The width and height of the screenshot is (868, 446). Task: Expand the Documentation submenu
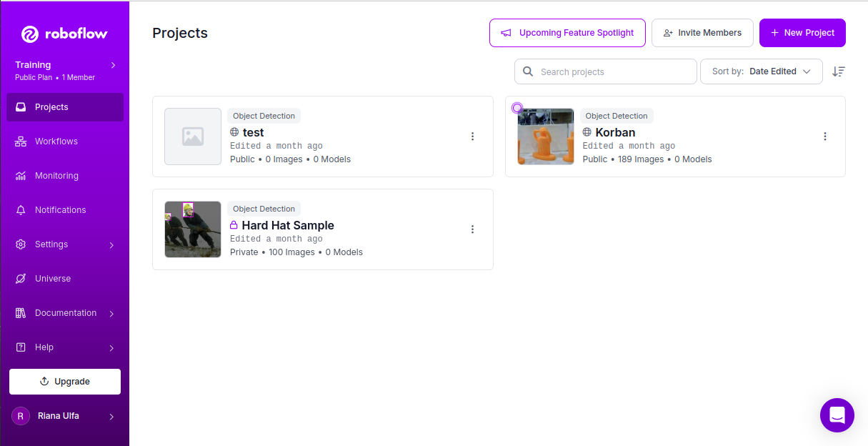tap(111, 314)
